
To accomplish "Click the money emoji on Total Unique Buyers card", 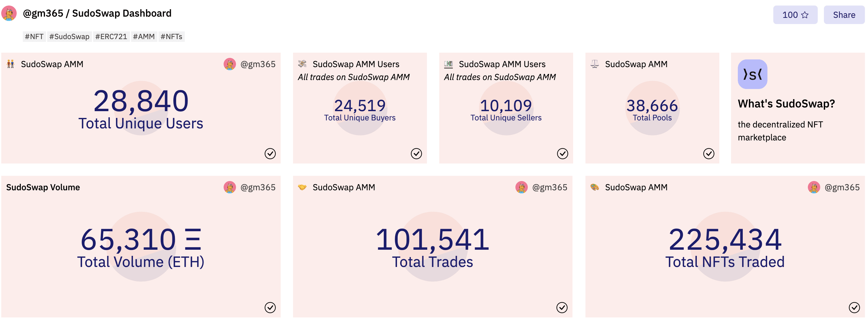I will click(x=303, y=64).
